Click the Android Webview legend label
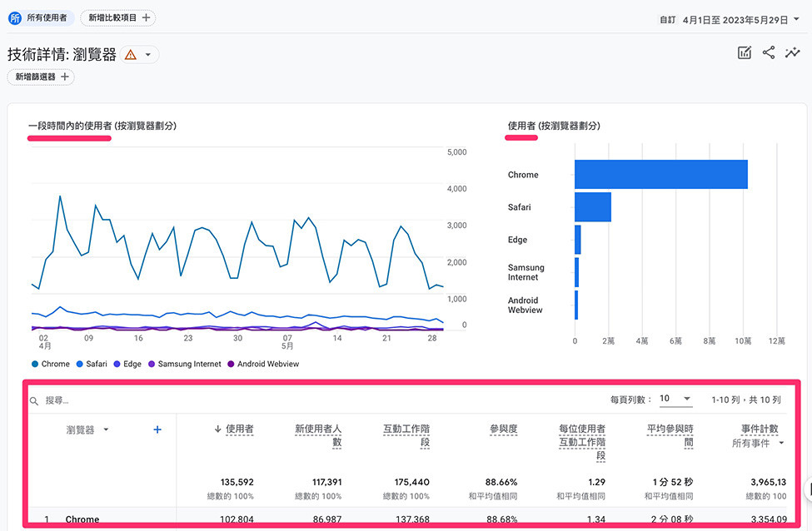Image resolution: width=812 pixels, height=531 pixels. click(268, 364)
